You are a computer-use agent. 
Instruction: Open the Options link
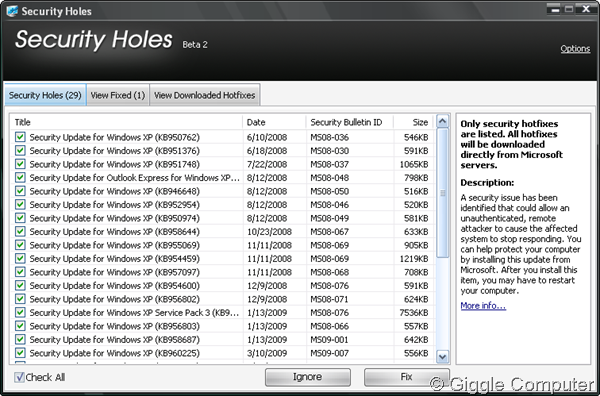(x=575, y=49)
